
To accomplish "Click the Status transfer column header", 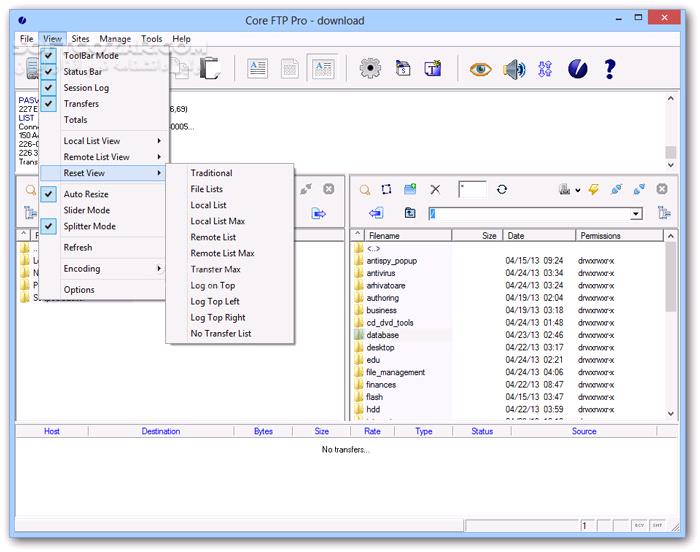I will (482, 431).
